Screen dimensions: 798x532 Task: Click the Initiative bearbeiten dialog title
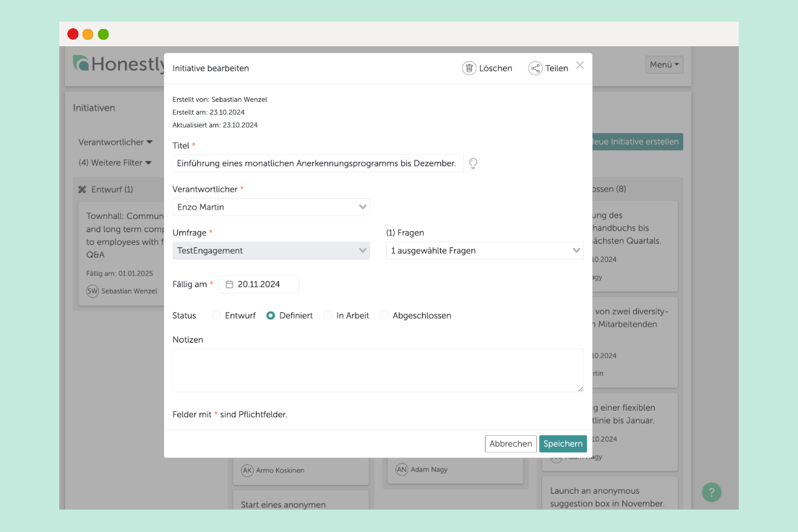210,68
